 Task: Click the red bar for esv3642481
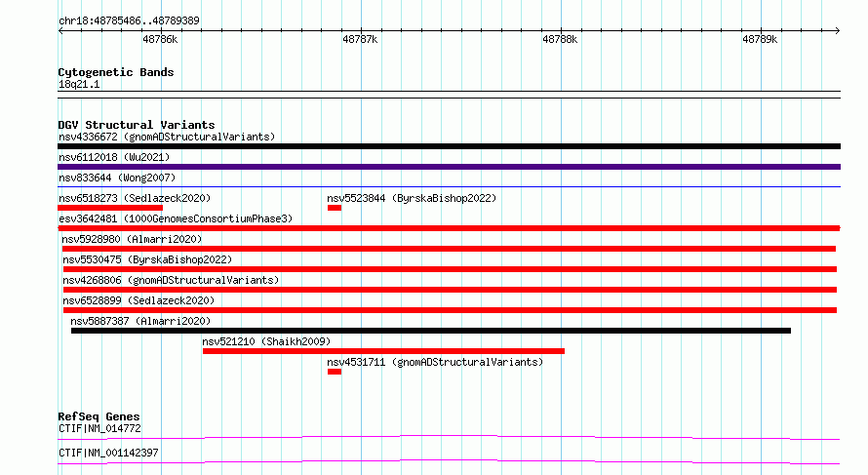tap(449, 228)
